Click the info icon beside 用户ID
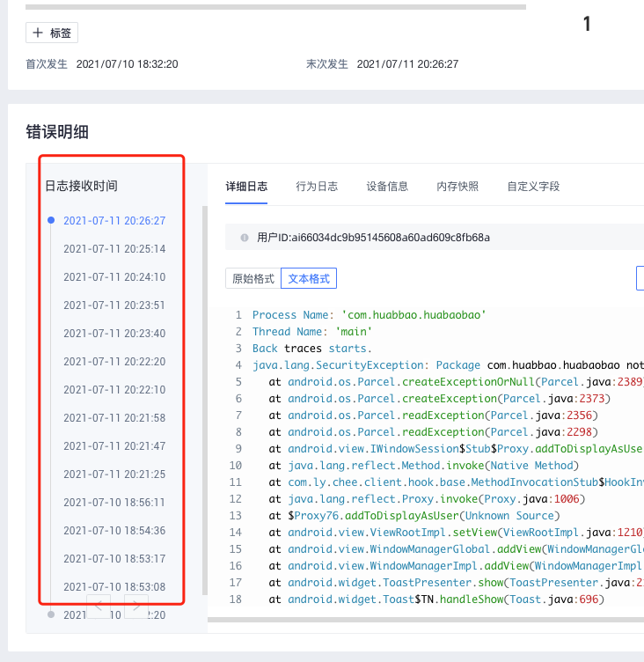The width and height of the screenshot is (644, 662). (244, 238)
